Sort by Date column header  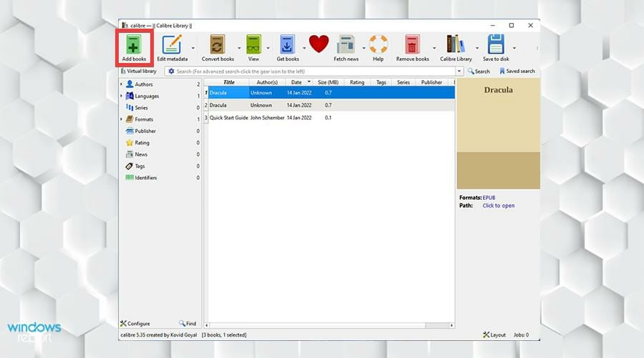coord(298,82)
